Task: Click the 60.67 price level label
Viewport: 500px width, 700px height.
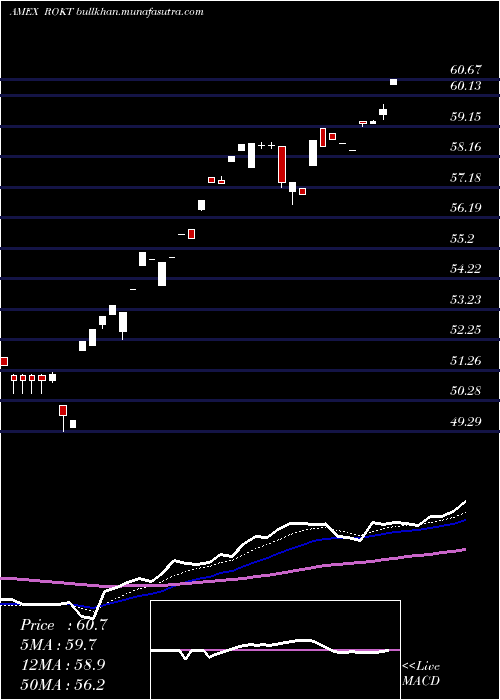Action: 466,70
